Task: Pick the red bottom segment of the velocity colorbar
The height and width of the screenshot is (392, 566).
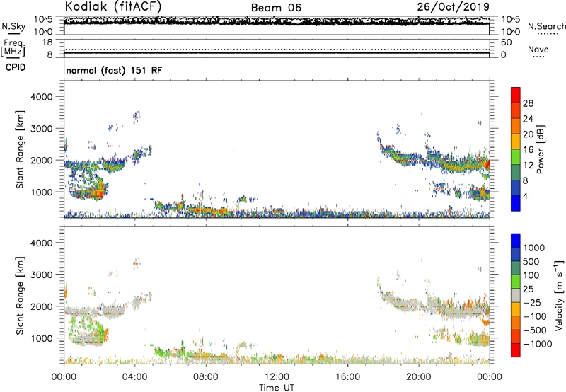Action: [x=516, y=350]
